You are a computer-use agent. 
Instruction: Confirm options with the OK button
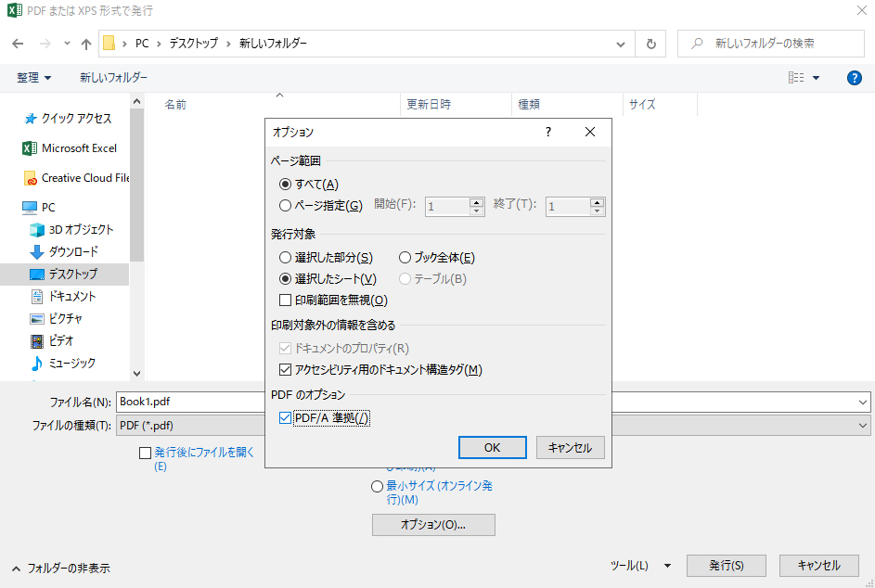pyautogui.click(x=492, y=447)
